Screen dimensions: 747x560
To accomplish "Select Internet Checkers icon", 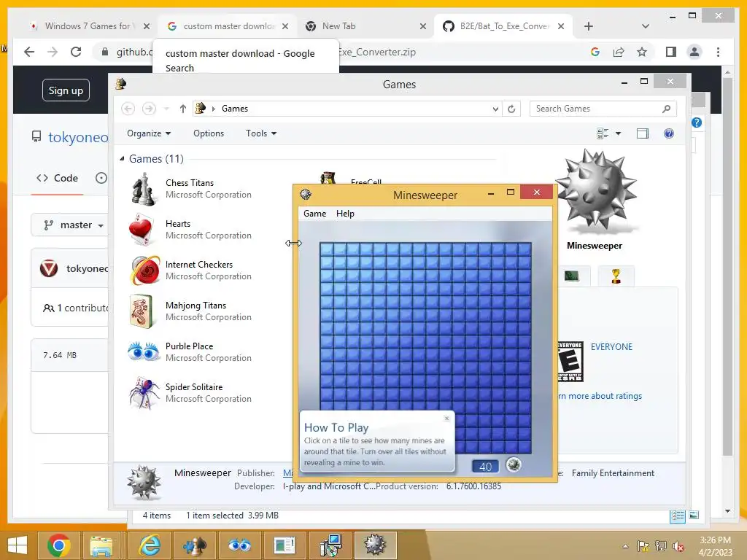I will tap(145, 270).
